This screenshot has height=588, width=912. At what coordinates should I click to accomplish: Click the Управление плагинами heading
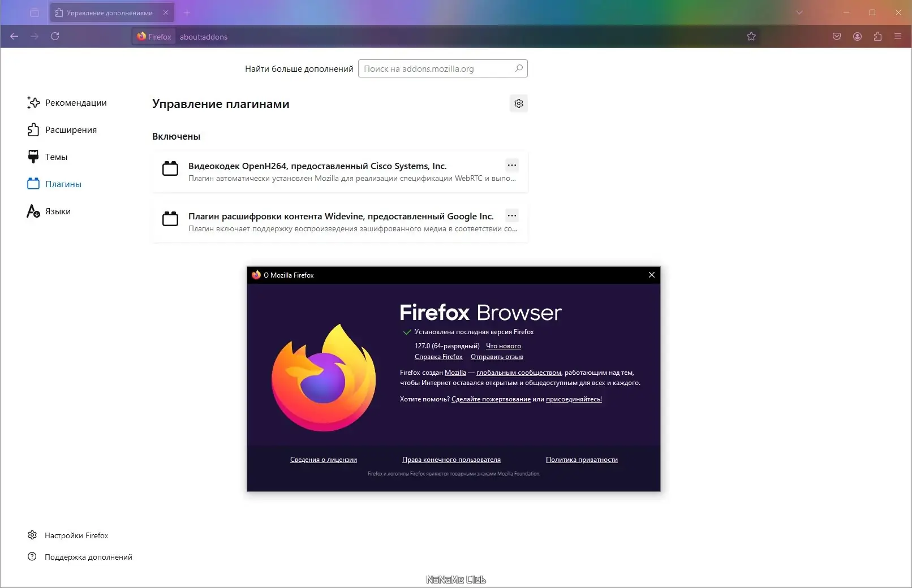pyautogui.click(x=221, y=103)
